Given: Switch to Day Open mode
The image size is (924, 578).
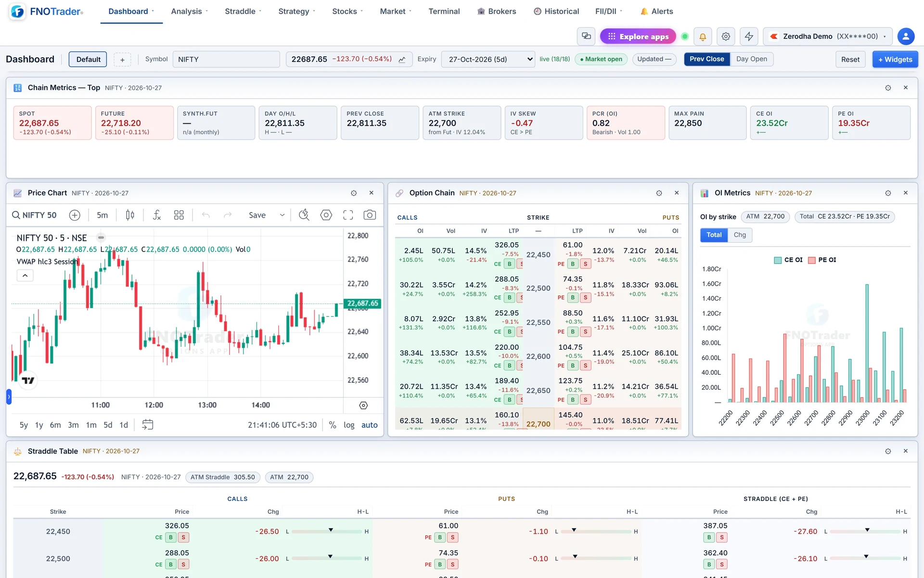Looking at the screenshot, I should [751, 59].
